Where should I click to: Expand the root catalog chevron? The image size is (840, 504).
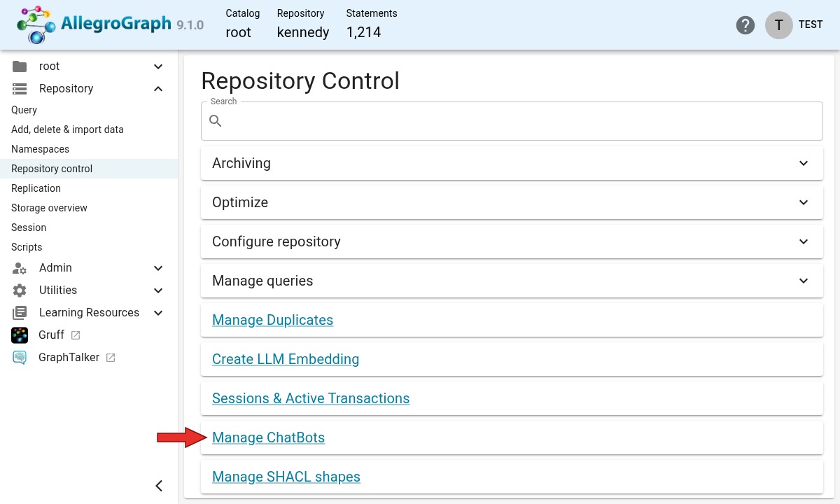click(x=158, y=66)
